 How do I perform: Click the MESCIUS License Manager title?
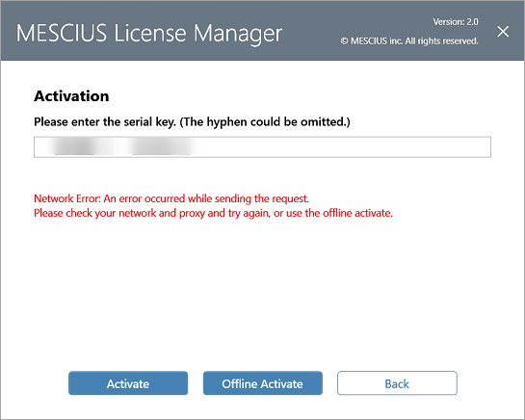149,34
